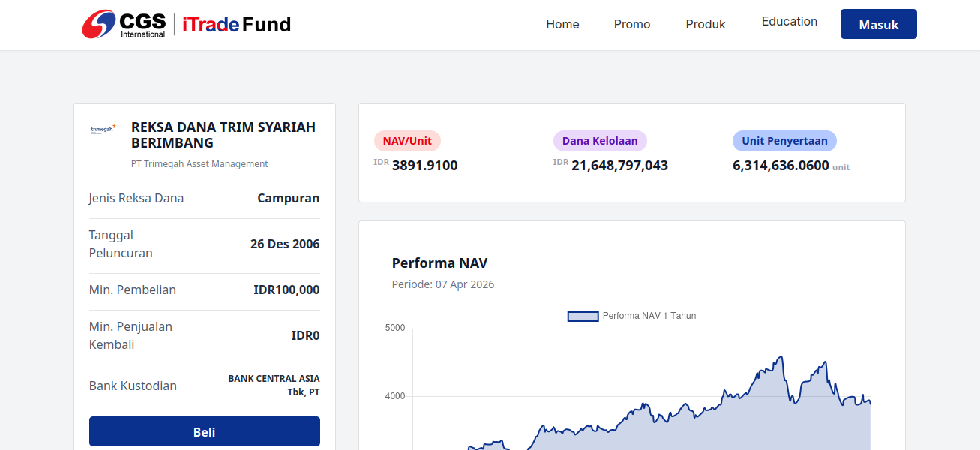The width and height of the screenshot is (980, 450).
Task: Select the Dana Kelolaan badge
Action: point(600,141)
